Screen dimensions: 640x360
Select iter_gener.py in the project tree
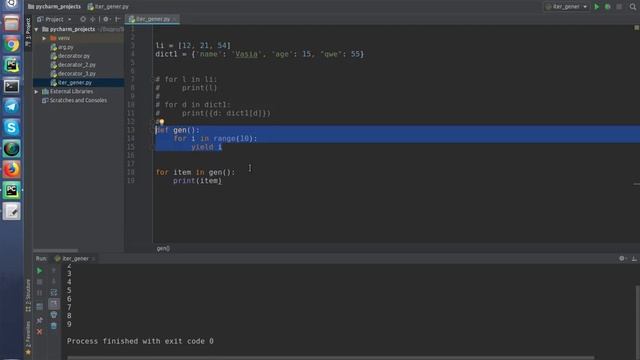tap(78, 82)
